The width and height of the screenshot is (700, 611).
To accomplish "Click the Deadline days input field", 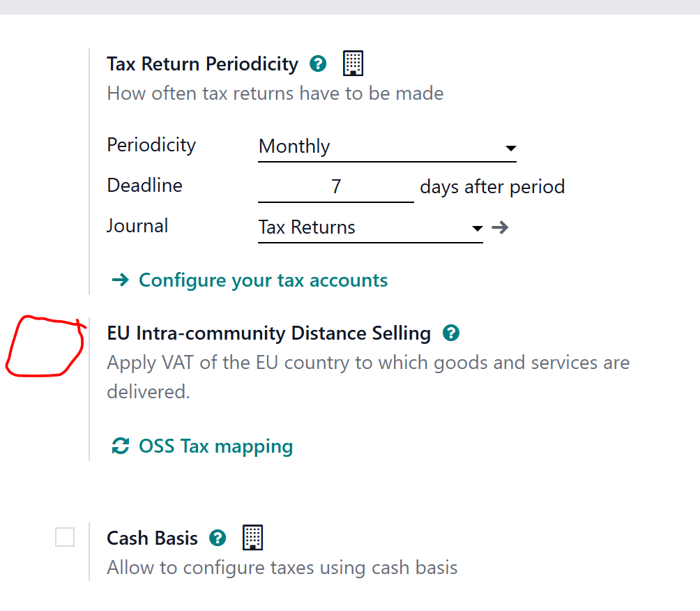I will click(336, 187).
